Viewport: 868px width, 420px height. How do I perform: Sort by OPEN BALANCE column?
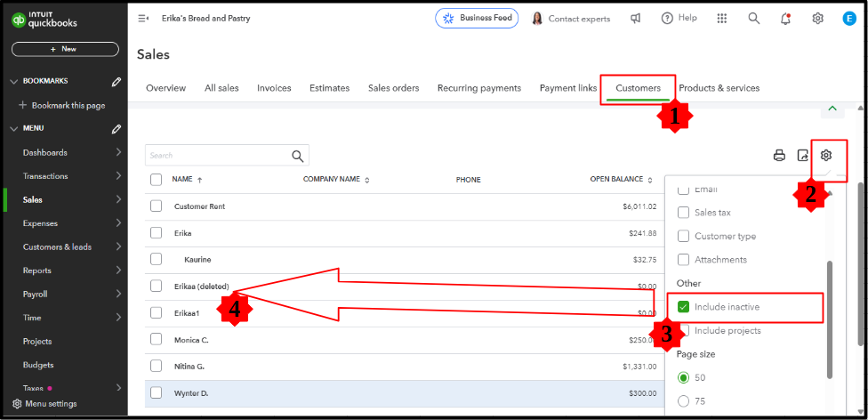coord(621,180)
